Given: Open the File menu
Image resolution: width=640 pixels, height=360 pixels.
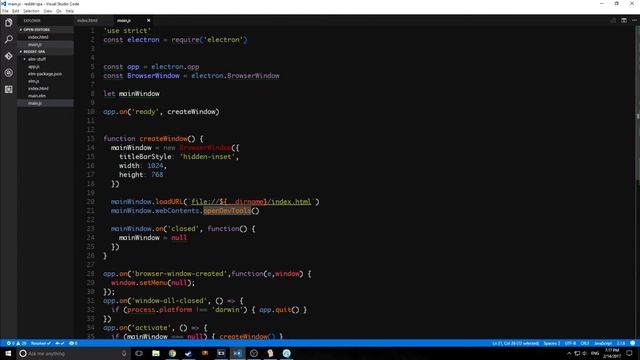Looking at the screenshot, I should point(5,11).
